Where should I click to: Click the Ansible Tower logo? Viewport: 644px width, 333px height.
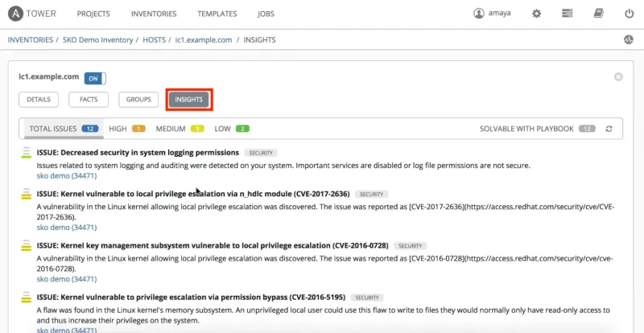[32, 14]
